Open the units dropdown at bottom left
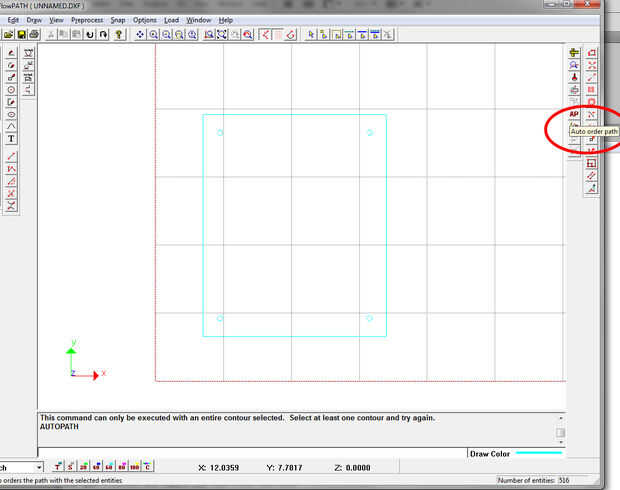 point(39,467)
